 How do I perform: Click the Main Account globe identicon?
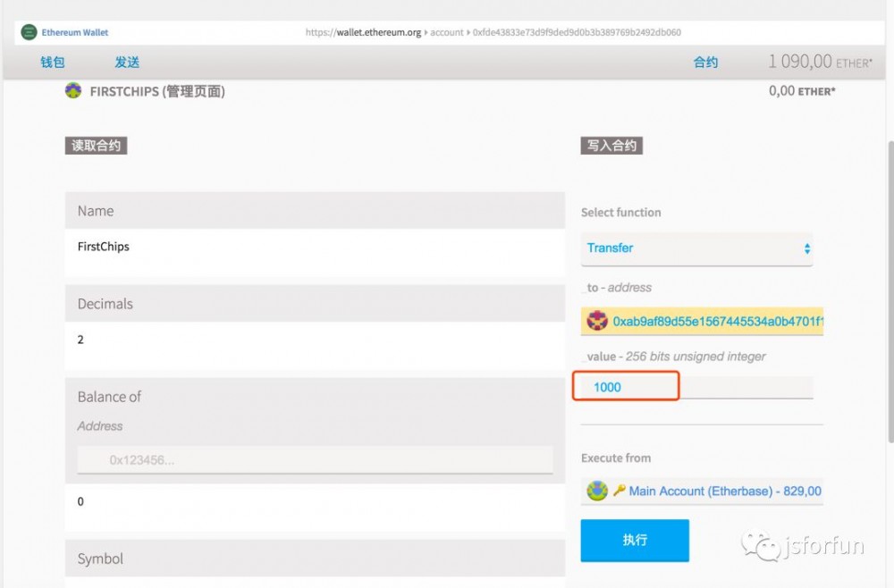pos(596,491)
